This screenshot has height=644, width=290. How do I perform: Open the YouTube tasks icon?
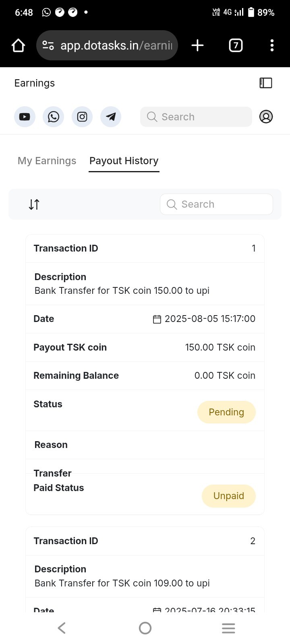25,117
